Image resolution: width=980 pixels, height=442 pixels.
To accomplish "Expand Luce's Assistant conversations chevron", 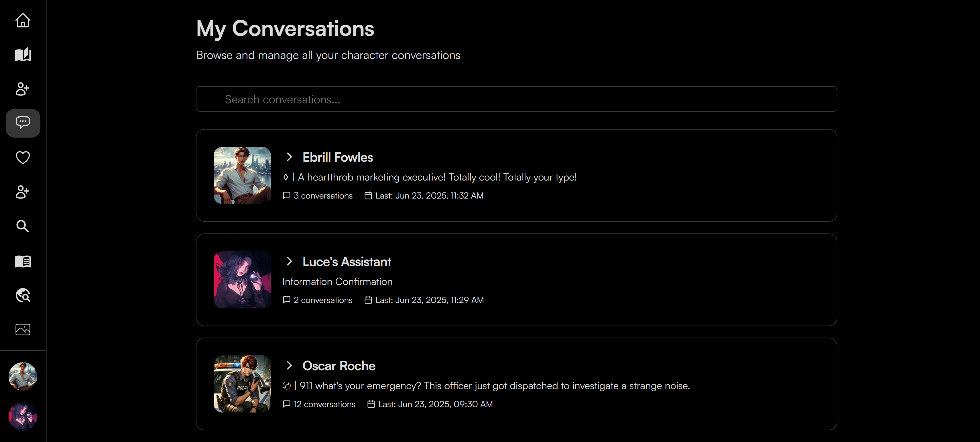I will [x=289, y=261].
